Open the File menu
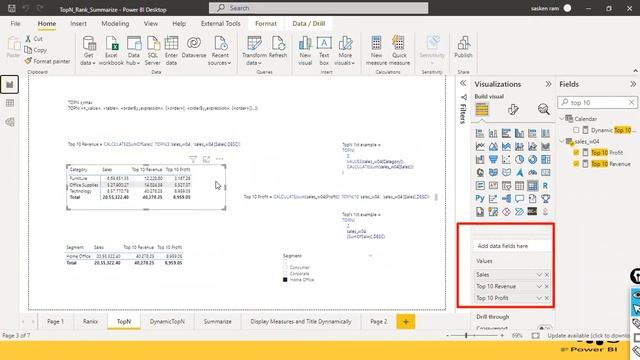 pos(16,24)
